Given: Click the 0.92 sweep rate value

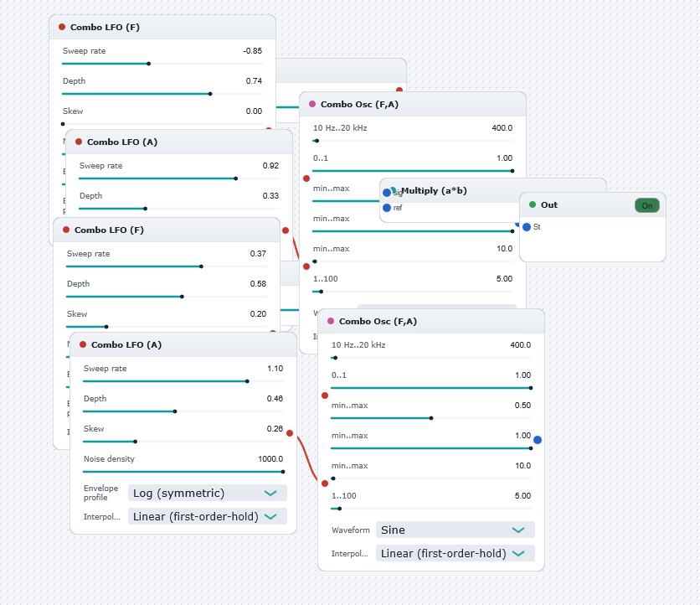Looking at the screenshot, I should [270, 166].
